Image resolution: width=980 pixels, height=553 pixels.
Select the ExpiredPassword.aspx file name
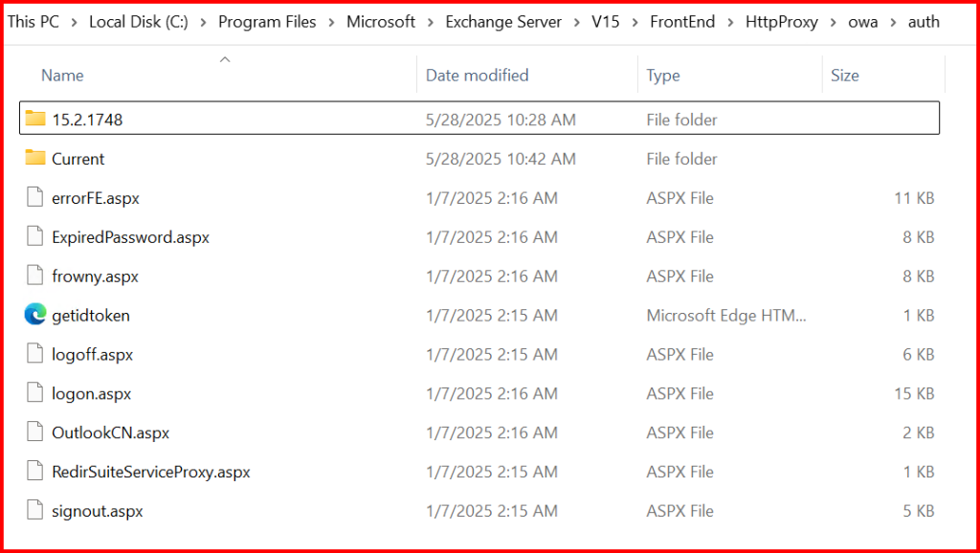130,236
